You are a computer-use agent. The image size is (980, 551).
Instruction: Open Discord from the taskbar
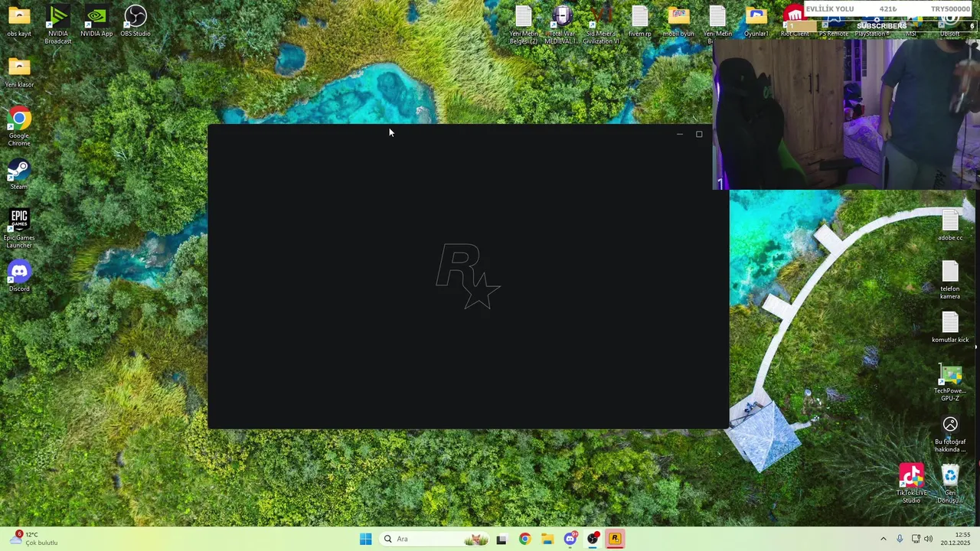tap(570, 539)
